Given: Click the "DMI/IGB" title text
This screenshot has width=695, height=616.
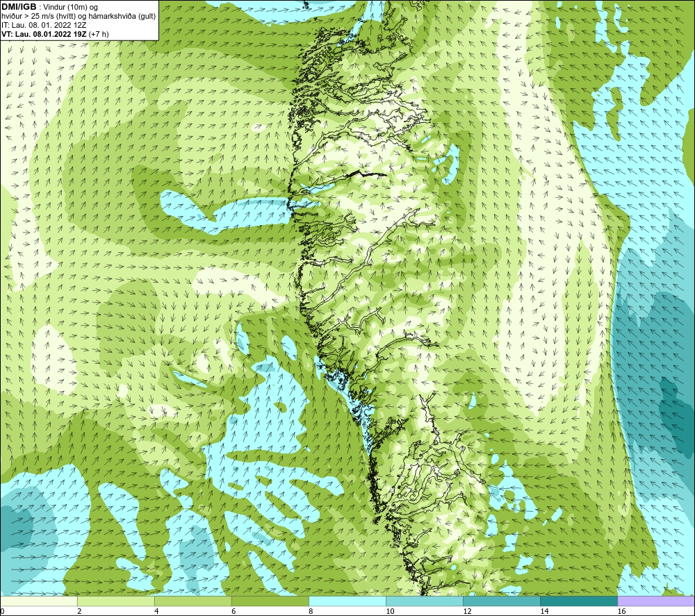Looking at the screenshot, I should click(19, 7).
